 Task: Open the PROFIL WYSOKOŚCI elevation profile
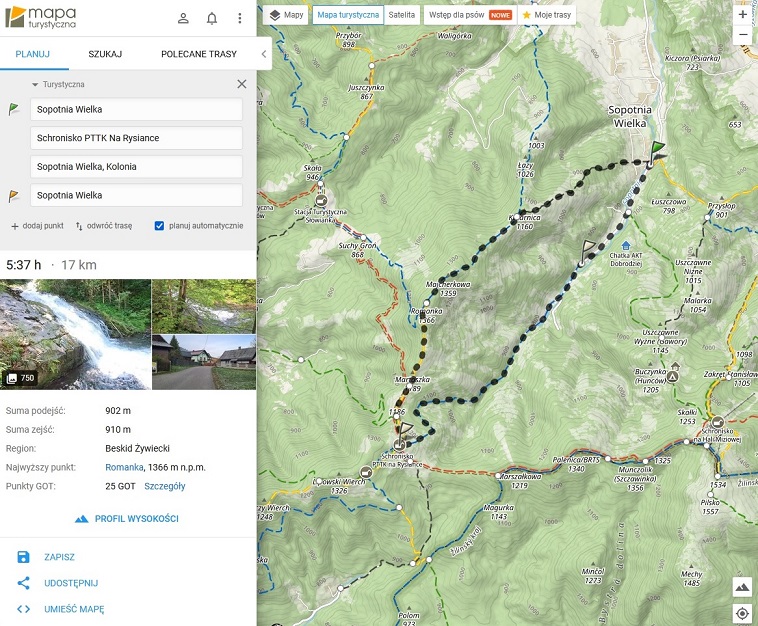(x=127, y=519)
